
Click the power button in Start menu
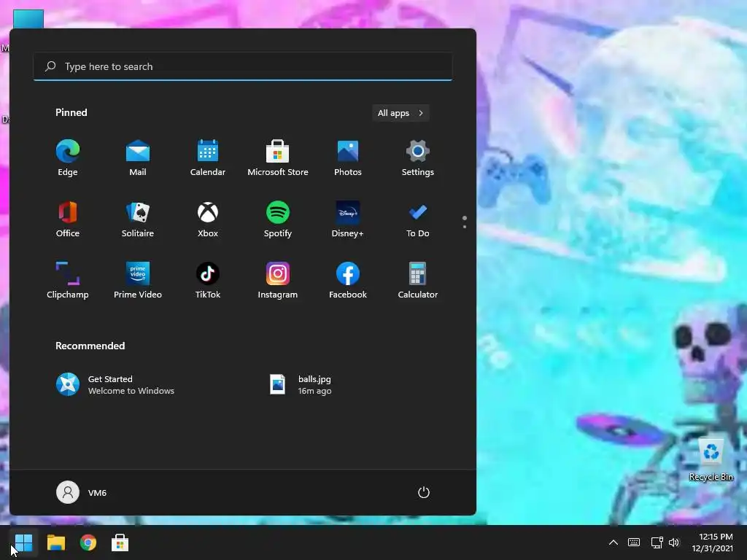424,492
